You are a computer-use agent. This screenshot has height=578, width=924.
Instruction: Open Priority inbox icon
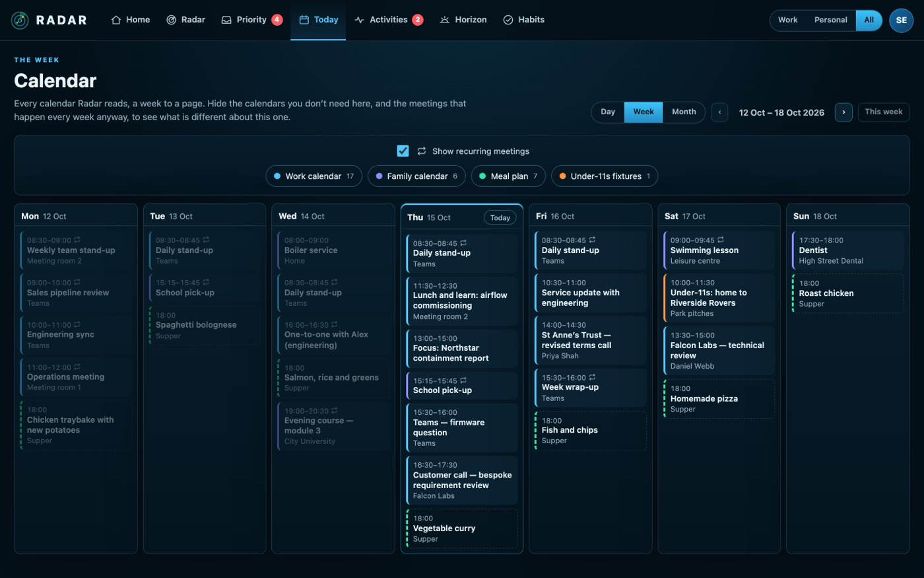click(x=226, y=20)
